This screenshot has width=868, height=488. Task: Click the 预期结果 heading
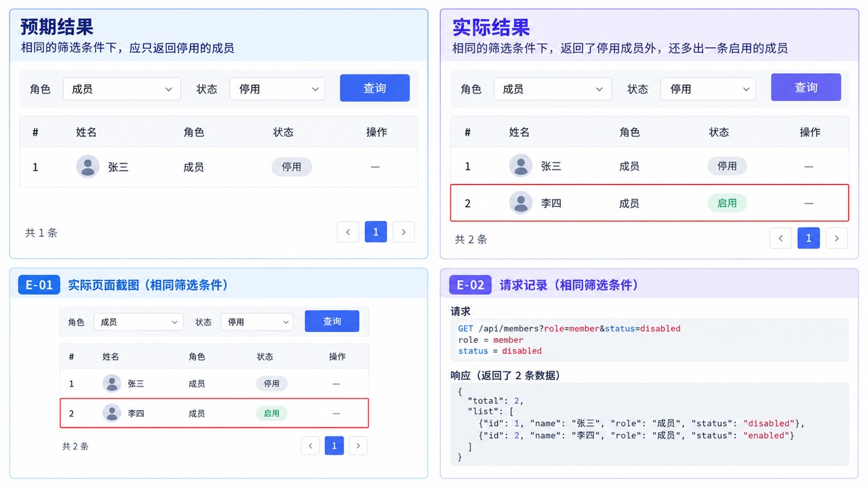coord(57,27)
